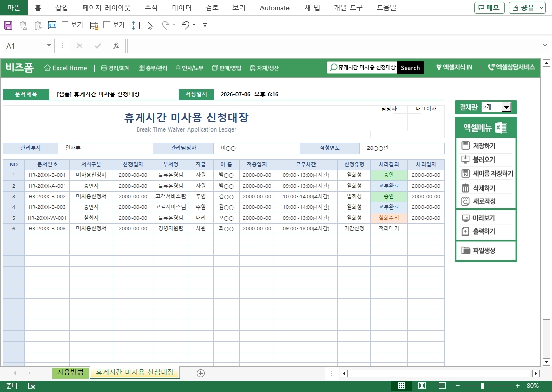Open the 엑셀지식 IN link

coord(454,67)
